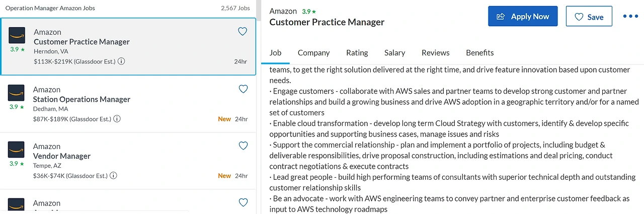
Task: Click the 3.9 star rating in job header
Action: point(309,11)
